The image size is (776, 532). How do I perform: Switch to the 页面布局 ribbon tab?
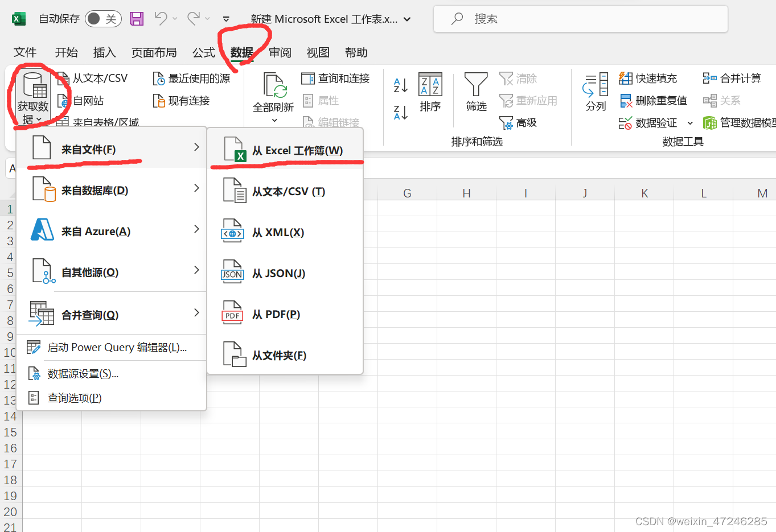point(154,52)
